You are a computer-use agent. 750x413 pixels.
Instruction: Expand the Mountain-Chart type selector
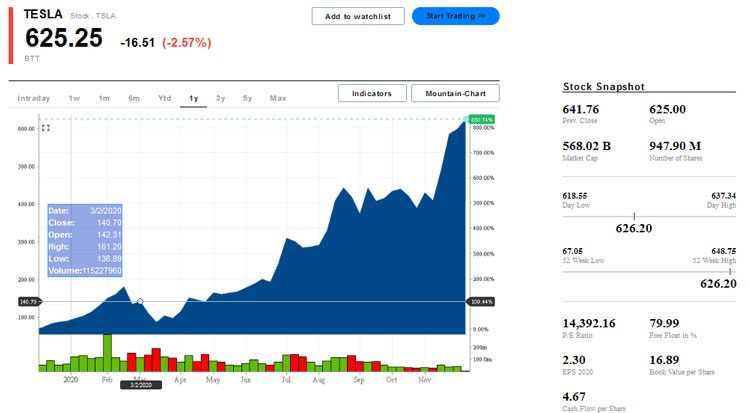(455, 93)
